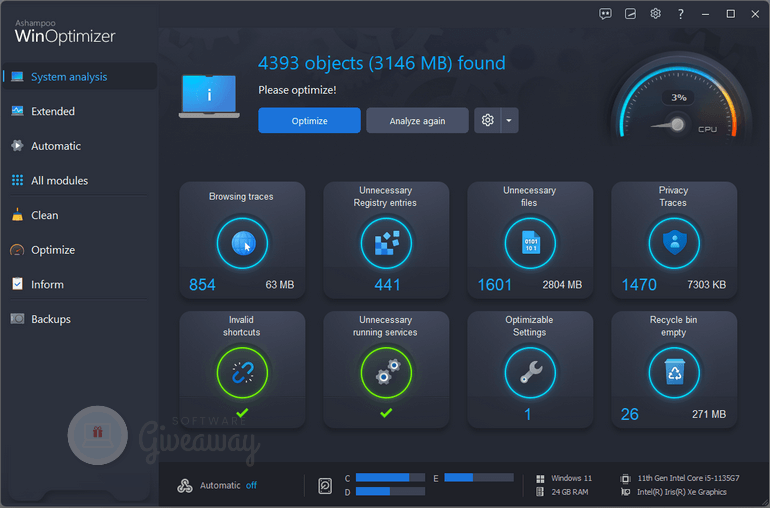Click the 'Windows 11' text
Image resolution: width=770 pixels, height=508 pixels.
[x=572, y=478]
